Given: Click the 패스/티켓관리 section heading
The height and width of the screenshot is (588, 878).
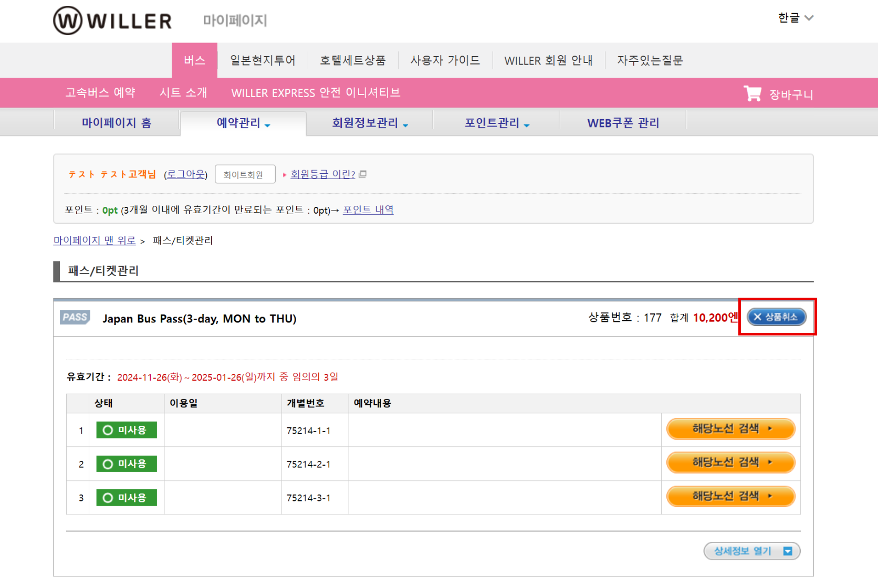Looking at the screenshot, I should [x=103, y=271].
